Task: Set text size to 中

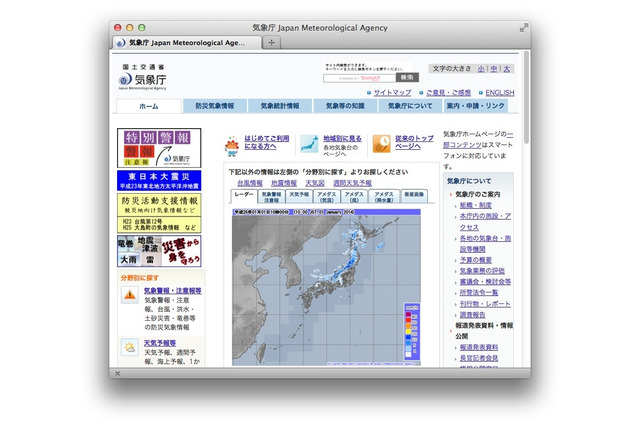Action: pos(494,69)
